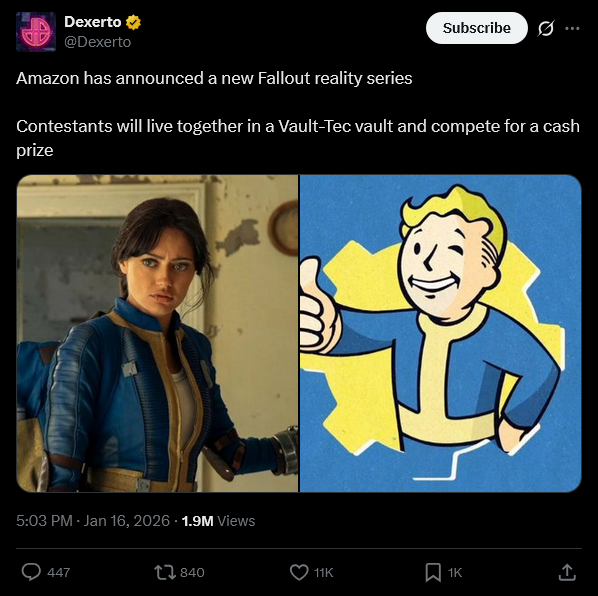Open the share options via upload arrow icon
This screenshot has height=596, width=598.
click(x=567, y=572)
